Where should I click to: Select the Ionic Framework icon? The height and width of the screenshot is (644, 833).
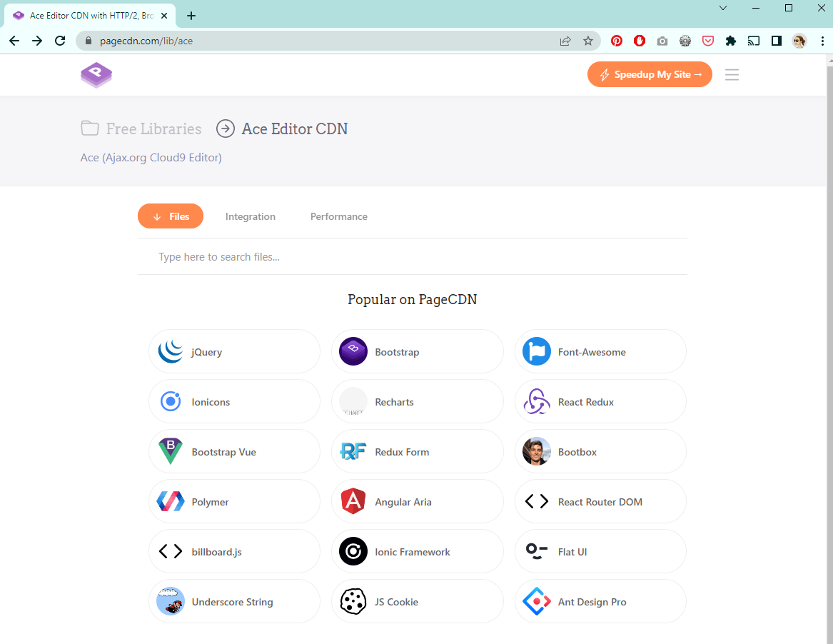click(353, 551)
